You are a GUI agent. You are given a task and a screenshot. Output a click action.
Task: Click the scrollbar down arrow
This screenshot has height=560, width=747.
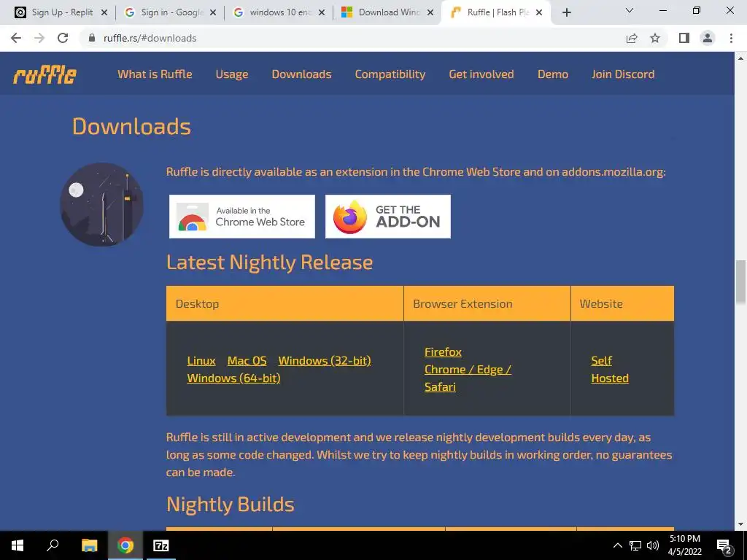(740, 524)
